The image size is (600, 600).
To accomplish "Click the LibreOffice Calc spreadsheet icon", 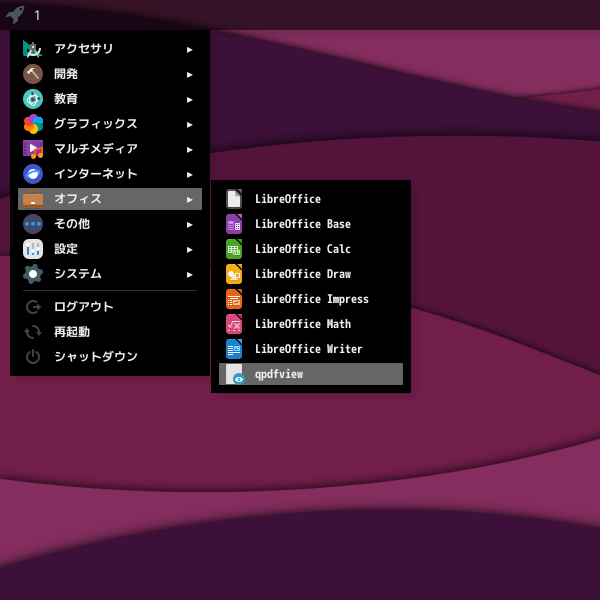I will tap(234, 249).
